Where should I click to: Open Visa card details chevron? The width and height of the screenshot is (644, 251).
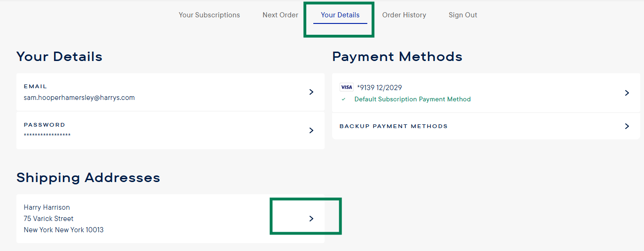(x=627, y=93)
